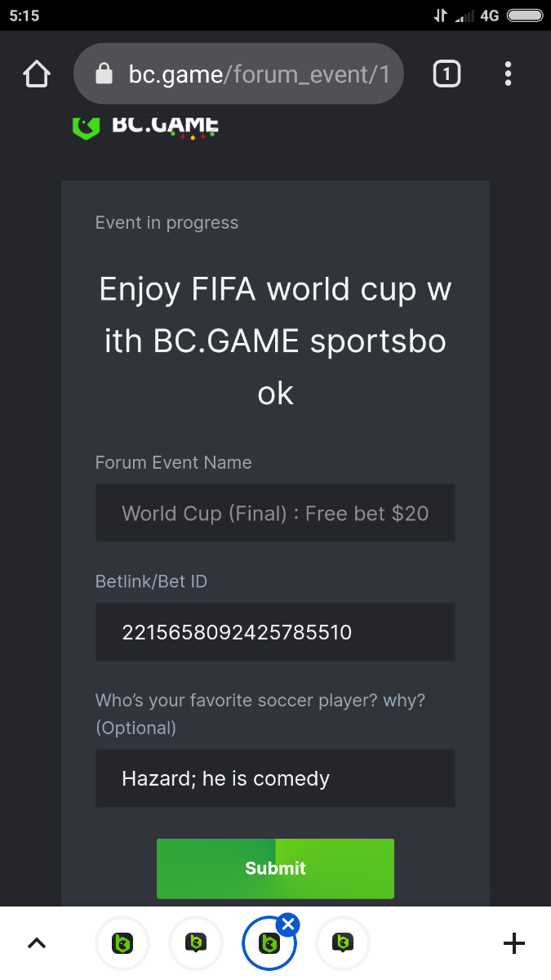Screen dimensions: 551x980
Task: Open the three-dot browser menu
Action: 508,74
